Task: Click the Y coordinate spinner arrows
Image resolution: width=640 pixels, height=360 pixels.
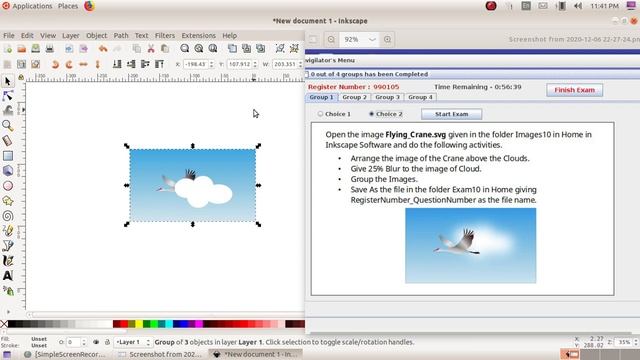Action: tap(255, 64)
